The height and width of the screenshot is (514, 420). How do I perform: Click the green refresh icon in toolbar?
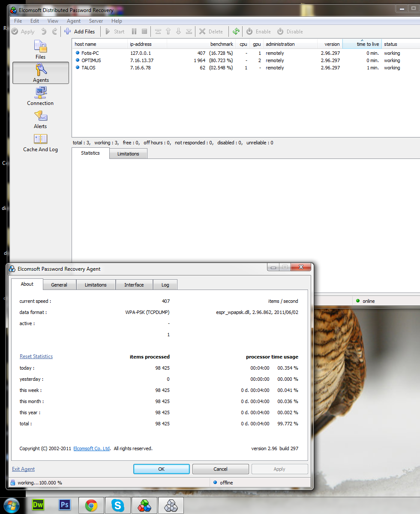236,31
